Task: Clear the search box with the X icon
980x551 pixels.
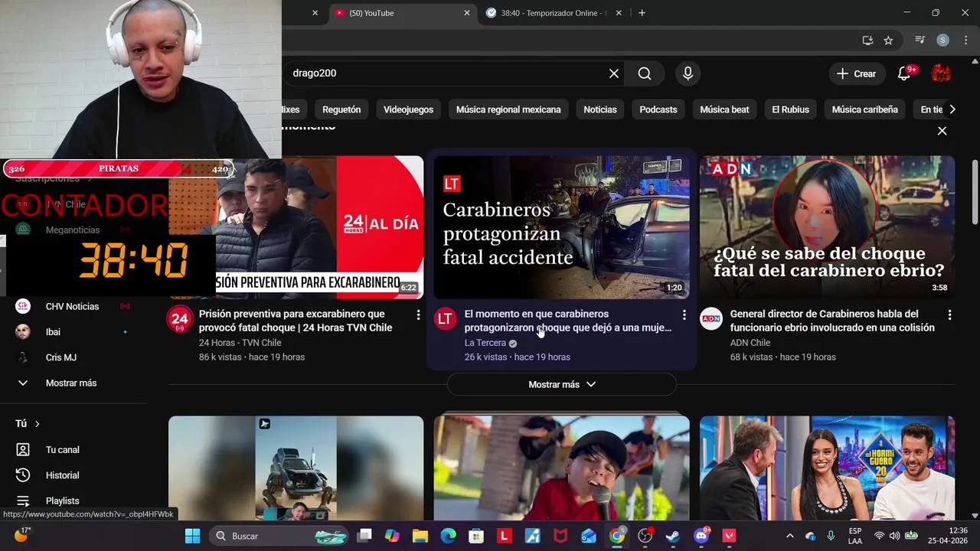Action: click(614, 73)
